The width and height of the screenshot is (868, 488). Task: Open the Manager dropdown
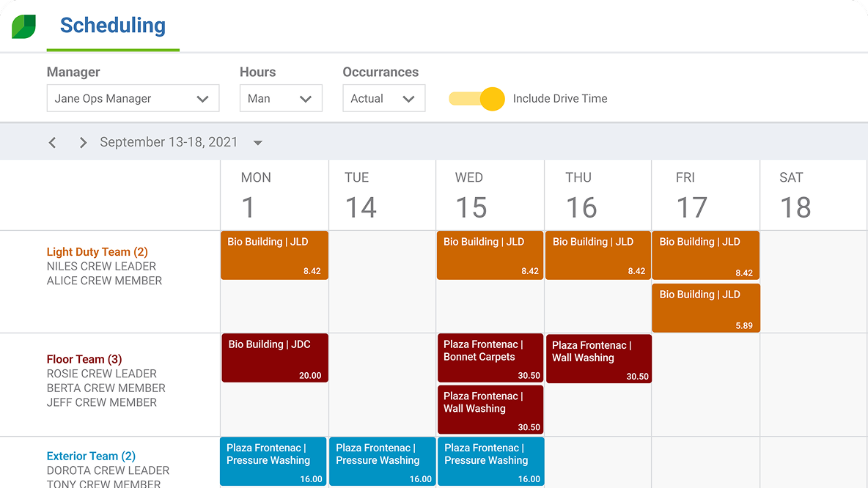click(x=133, y=99)
